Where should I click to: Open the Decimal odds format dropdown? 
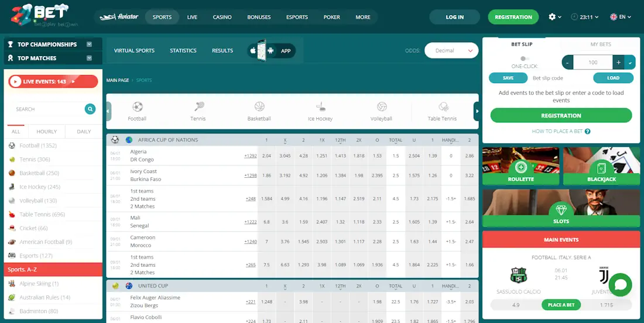[x=451, y=50]
